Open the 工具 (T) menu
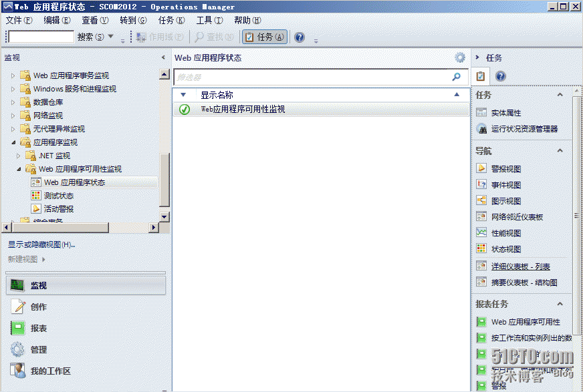This screenshot has width=583, height=392. [209, 20]
